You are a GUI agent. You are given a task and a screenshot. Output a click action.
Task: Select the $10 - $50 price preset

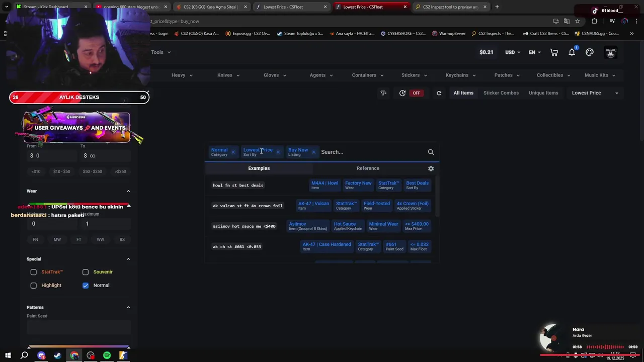point(62,171)
